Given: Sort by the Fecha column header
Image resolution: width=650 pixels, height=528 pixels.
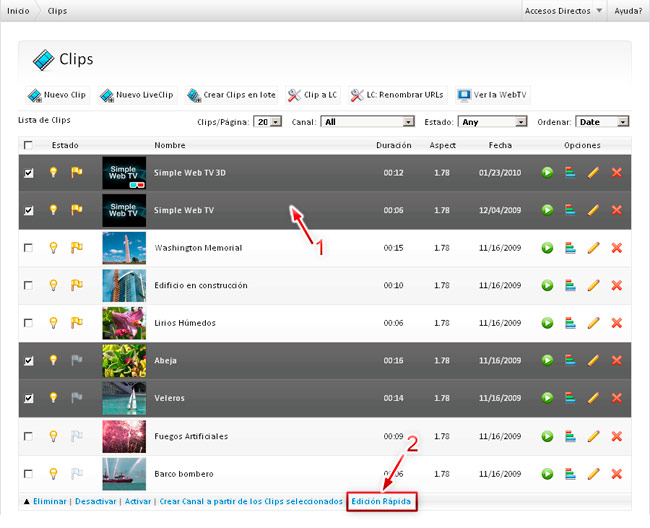Looking at the screenshot, I should (x=500, y=145).
